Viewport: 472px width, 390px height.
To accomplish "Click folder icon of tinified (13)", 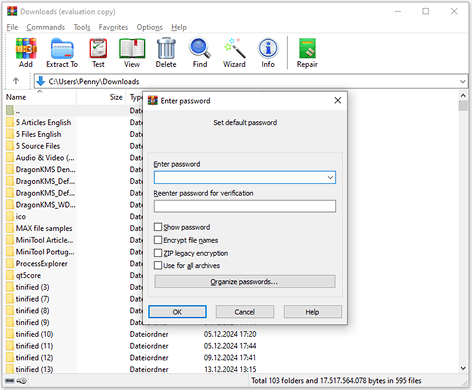I will click(x=10, y=369).
